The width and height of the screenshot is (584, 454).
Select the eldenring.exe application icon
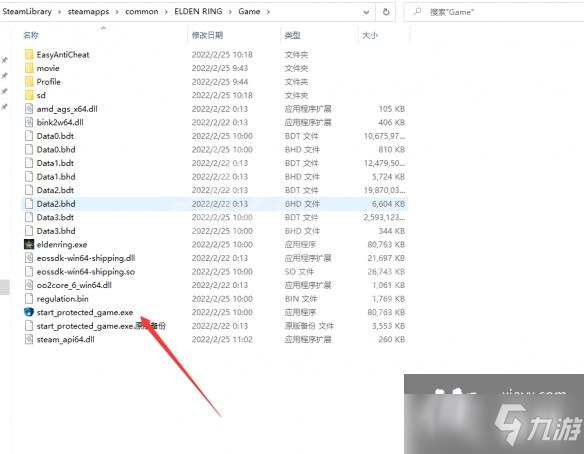[x=29, y=244]
